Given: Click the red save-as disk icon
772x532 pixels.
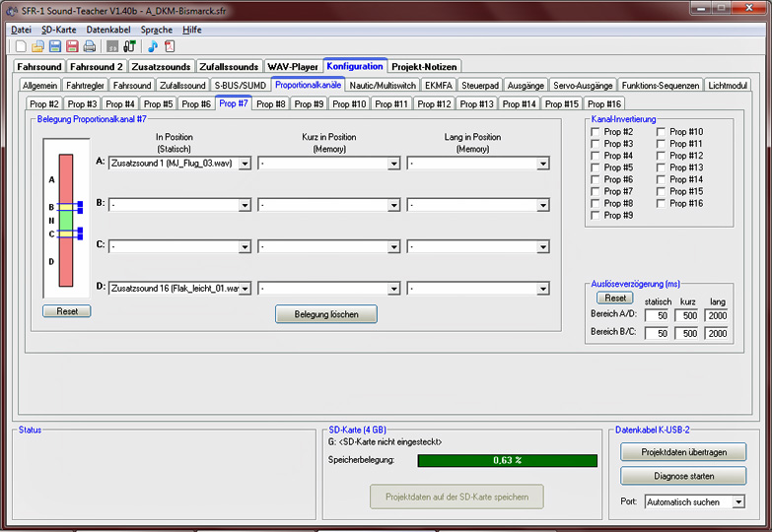Looking at the screenshot, I should click(72, 46).
